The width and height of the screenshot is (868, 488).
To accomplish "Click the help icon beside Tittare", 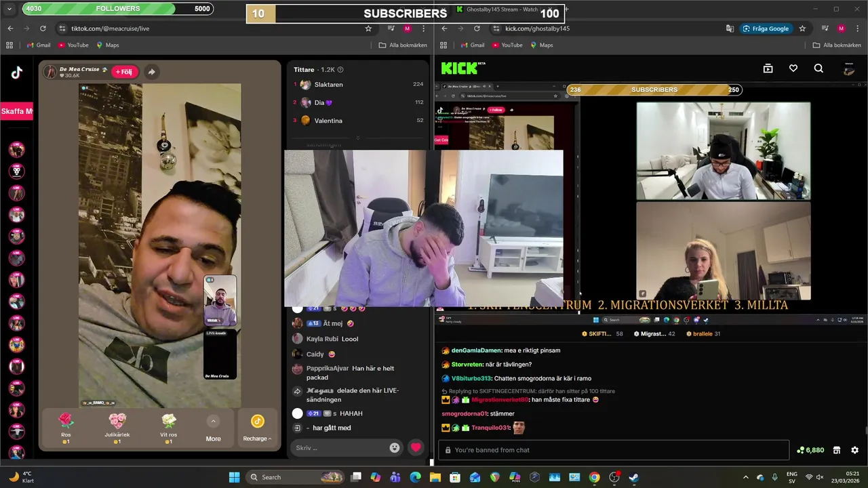I will pyautogui.click(x=340, y=70).
